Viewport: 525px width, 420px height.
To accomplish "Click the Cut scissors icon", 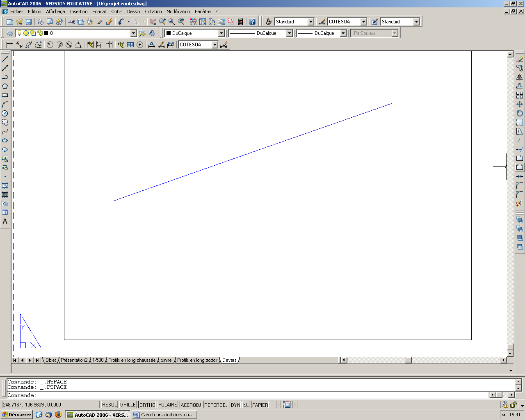I will (x=71, y=22).
